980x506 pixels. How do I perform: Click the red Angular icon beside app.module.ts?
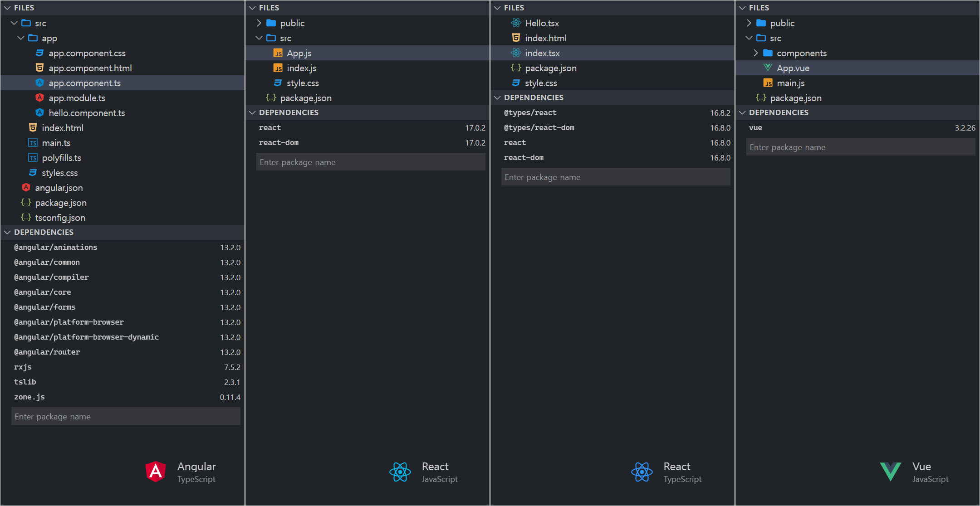pos(40,98)
